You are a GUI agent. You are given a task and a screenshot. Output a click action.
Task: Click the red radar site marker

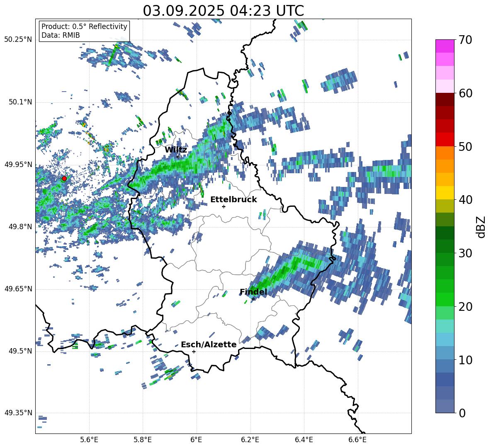click(x=64, y=179)
